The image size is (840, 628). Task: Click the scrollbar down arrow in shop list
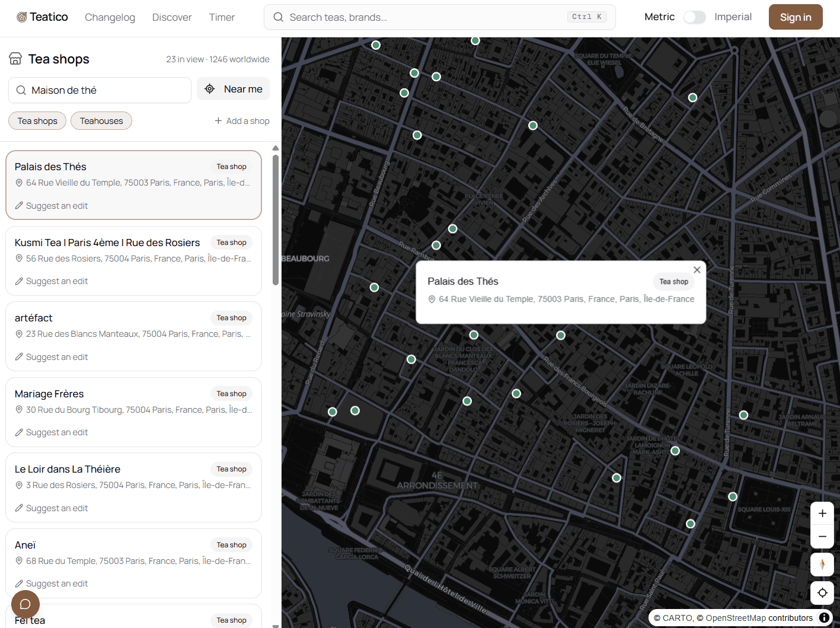(x=275, y=625)
